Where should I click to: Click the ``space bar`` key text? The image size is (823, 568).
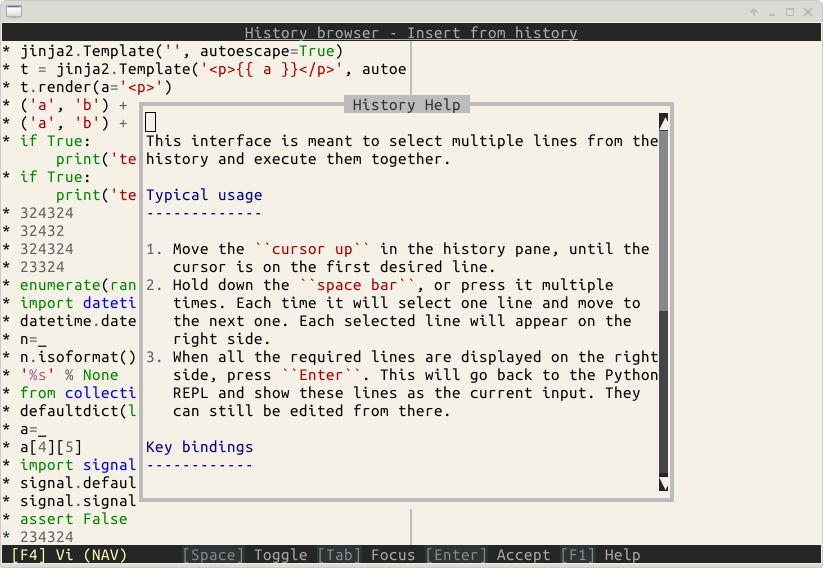click(x=357, y=285)
